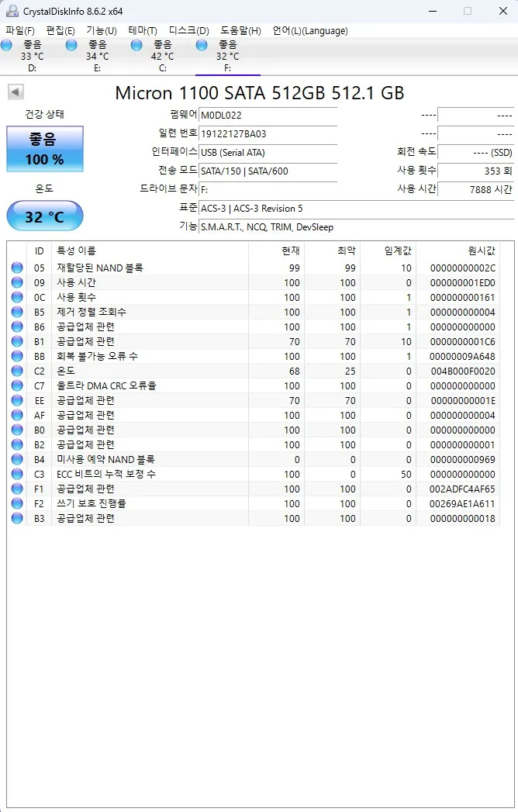The image size is (518, 812).
Task: Open the 파일(F) menu
Action: (x=19, y=30)
